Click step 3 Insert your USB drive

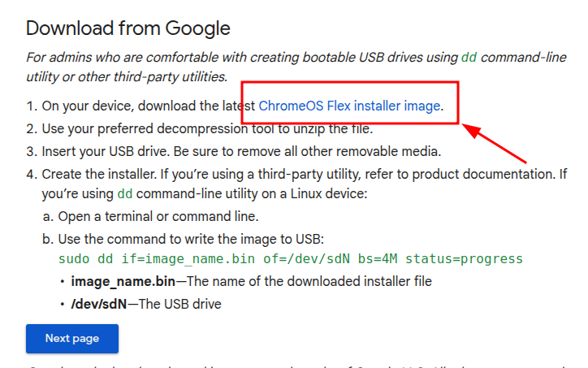241,152
